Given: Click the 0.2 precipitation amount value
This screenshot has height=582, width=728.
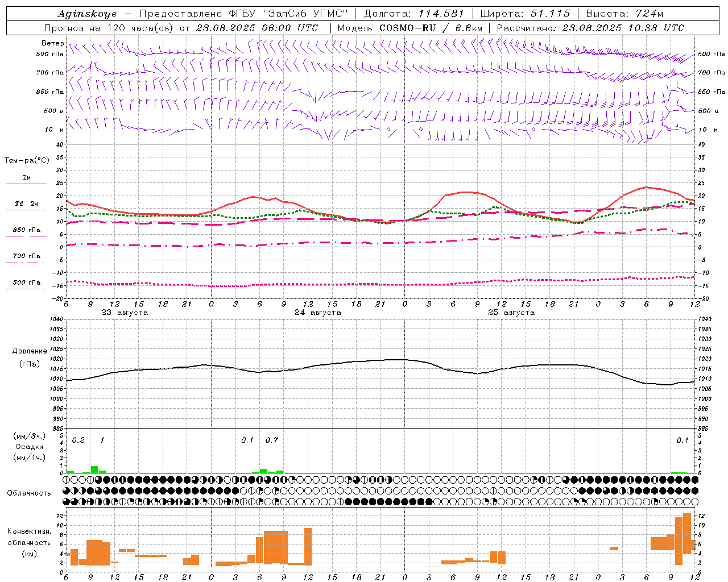Looking at the screenshot, I should [78, 440].
